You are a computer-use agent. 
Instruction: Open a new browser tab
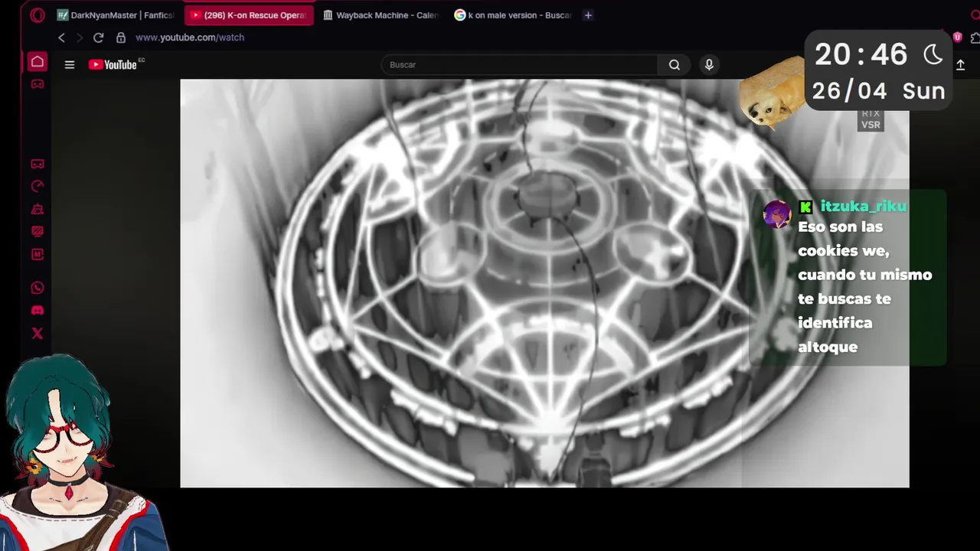[x=588, y=15]
